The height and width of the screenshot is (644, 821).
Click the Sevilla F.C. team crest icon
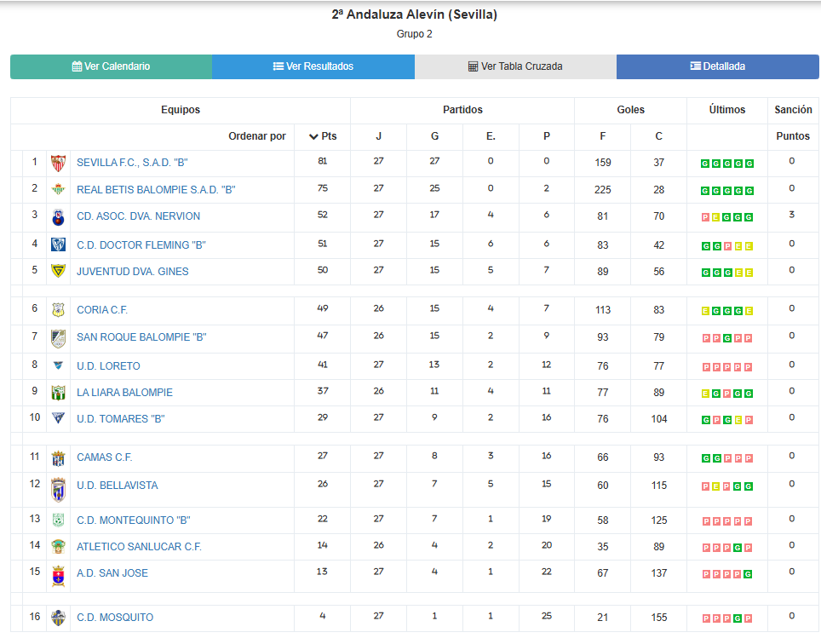click(x=58, y=164)
